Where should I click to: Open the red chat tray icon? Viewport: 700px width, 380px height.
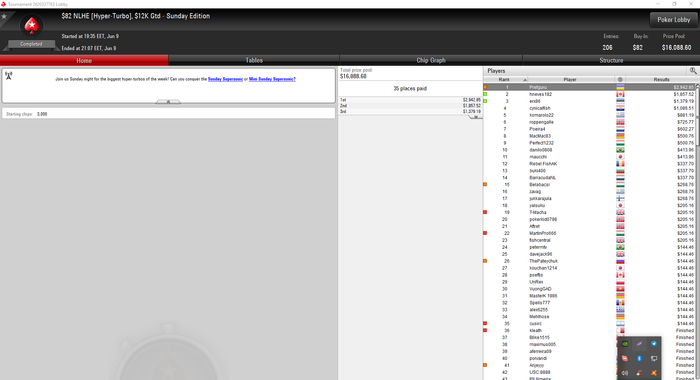(x=625, y=359)
